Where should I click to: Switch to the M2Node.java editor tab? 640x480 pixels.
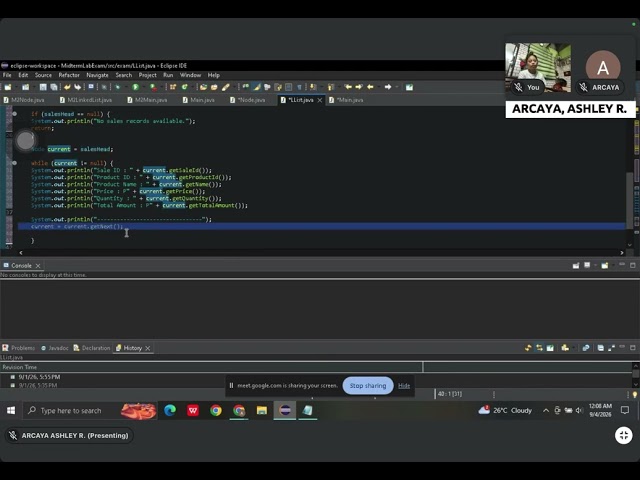[24, 100]
